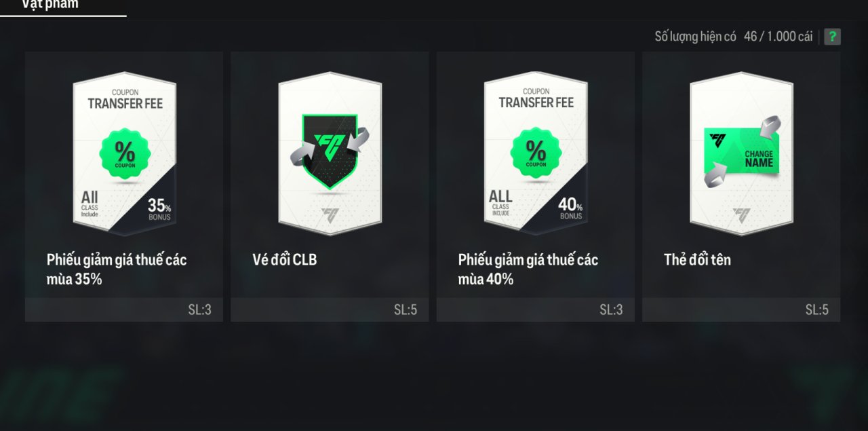The width and height of the screenshot is (868, 431).
Task: Click Phiếu giảm giá thuế các mùa 40% title
Action: click(528, 269)
